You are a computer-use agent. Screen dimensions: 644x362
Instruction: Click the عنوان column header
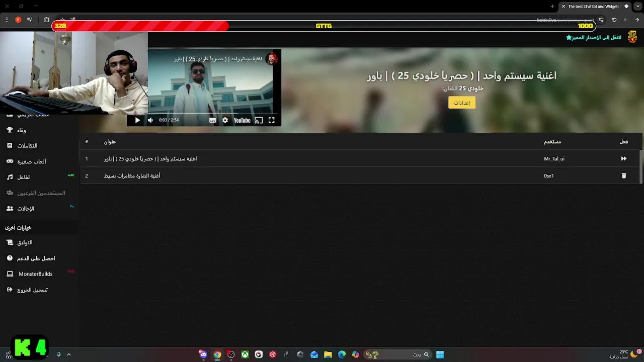[110, 142]
